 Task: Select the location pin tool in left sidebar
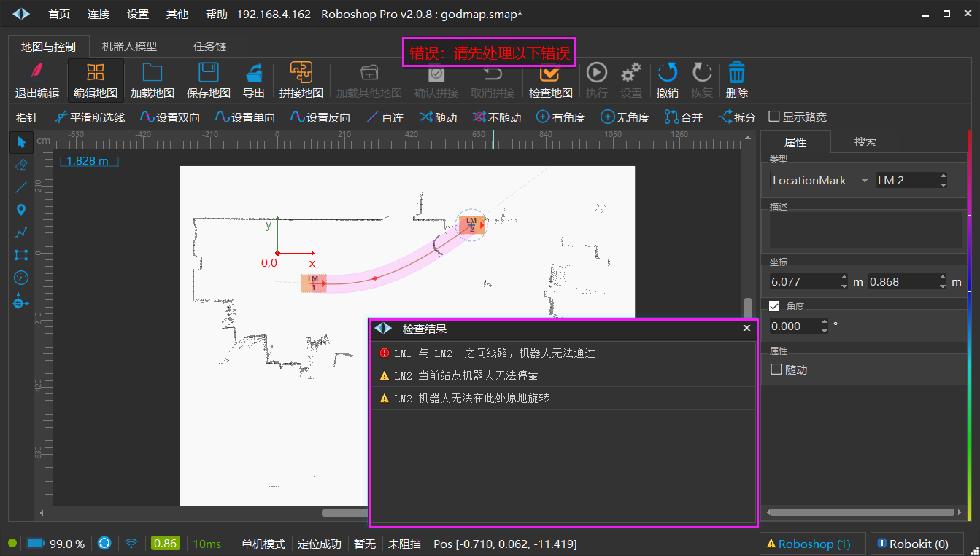tap(21, 210)
